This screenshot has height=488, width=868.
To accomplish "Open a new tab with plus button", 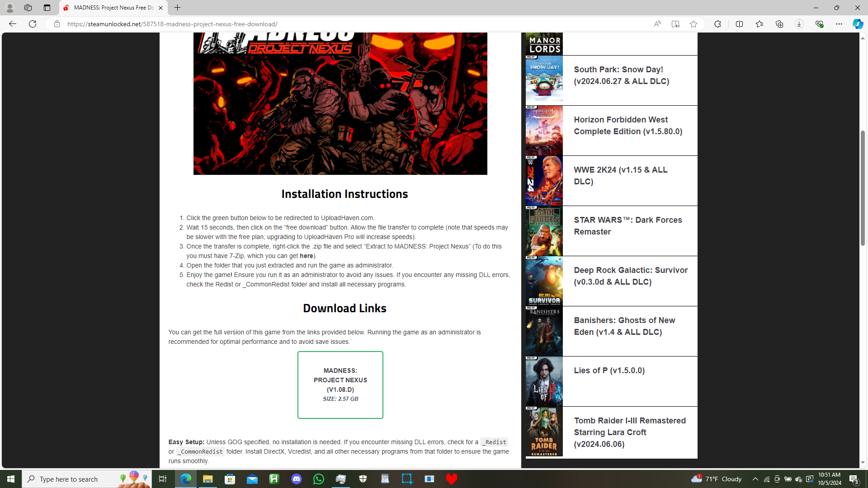I will pyautogui.click(x=177, y=8).
